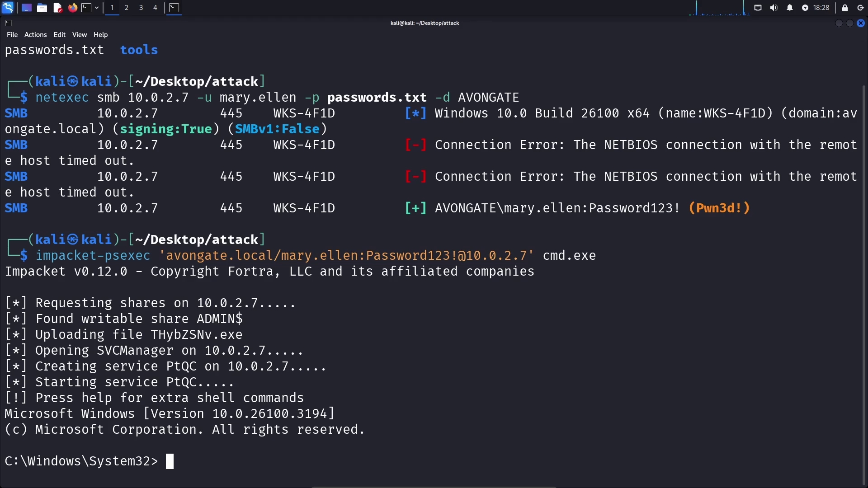The width and height of the screenshot is (868, 488).
Task: Open the Kali applications menu icon
Action: pyautogui.click(x=8, y=8)
